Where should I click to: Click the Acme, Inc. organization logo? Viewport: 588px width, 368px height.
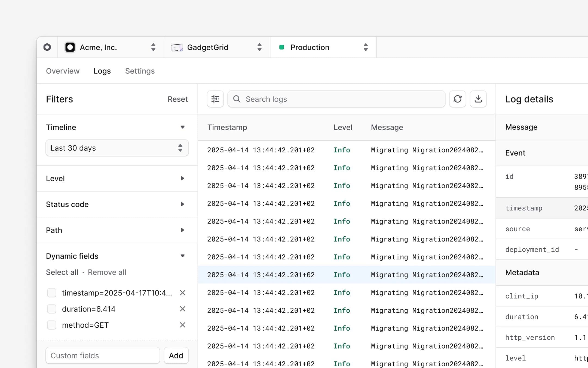[70, 47]
